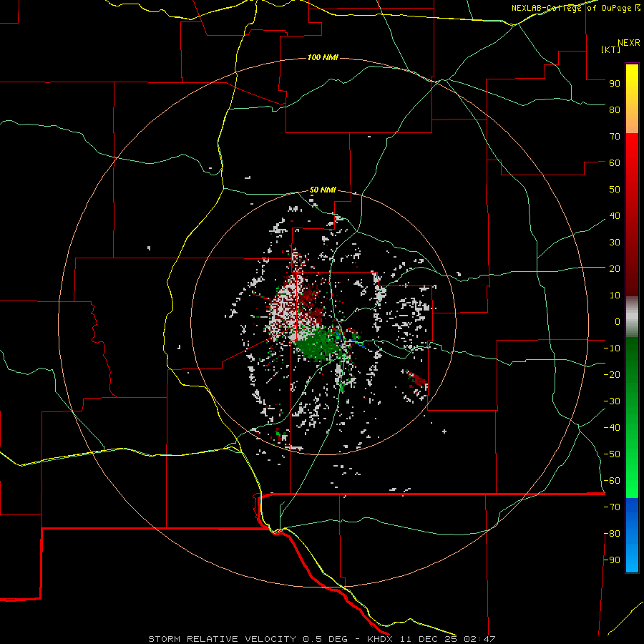The width and height of the screenshot is (644, 644).
Task: Click the -70 scale label
Action: [612, 507]
